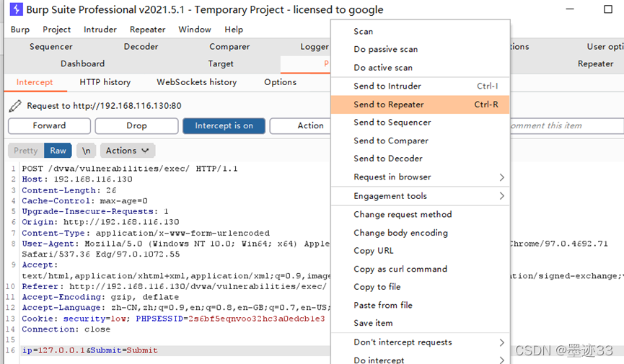Click the Cache-Control: max-age=0 line
This screenshot has height=364, width=624.
(x=85, y=201)
